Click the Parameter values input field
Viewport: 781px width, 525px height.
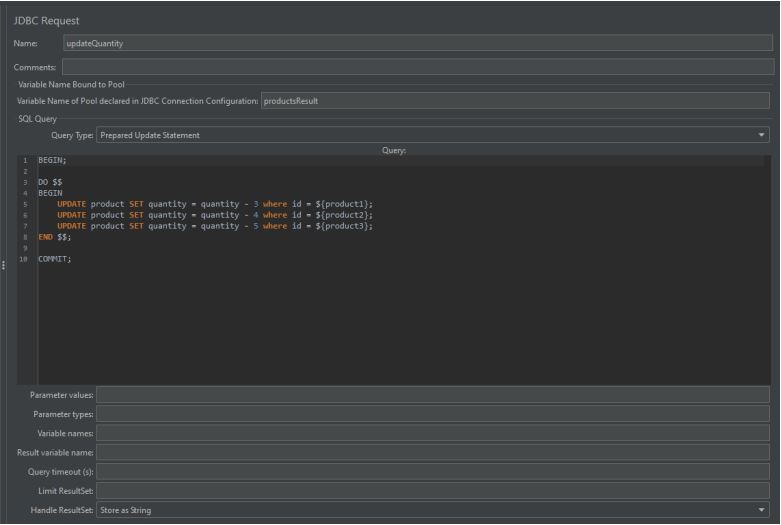tap(432, 395)
